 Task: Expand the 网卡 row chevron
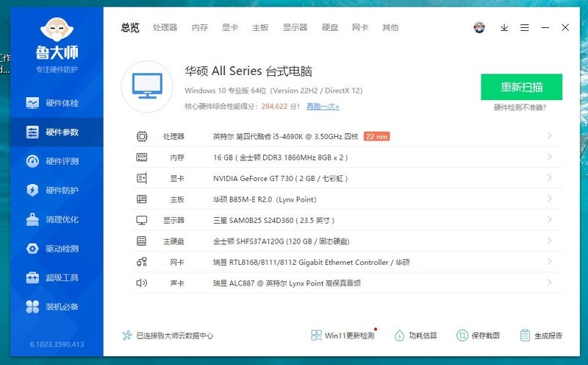tap(549, 262)
